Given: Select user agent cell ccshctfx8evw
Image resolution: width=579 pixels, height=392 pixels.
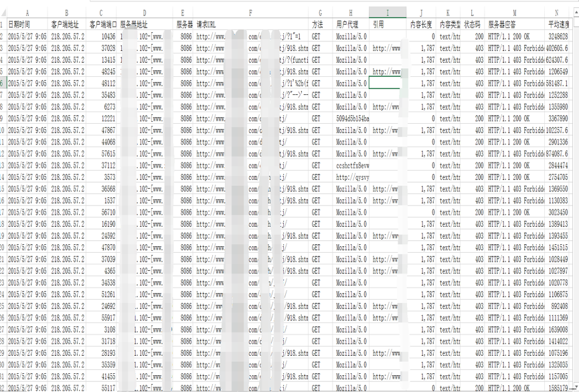Looking at the screenshot, I should pos(351,165).
